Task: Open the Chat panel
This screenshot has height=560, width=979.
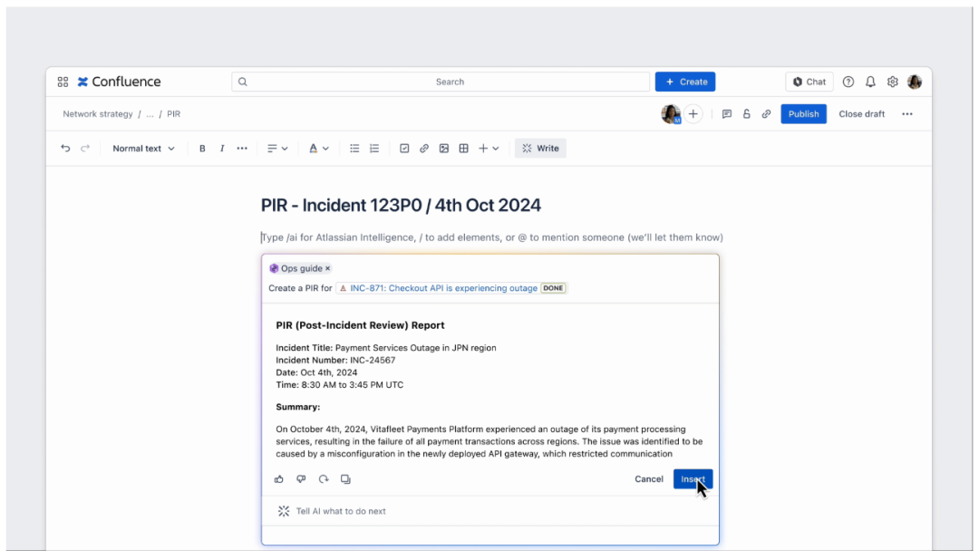Action: tap(809, 82)
